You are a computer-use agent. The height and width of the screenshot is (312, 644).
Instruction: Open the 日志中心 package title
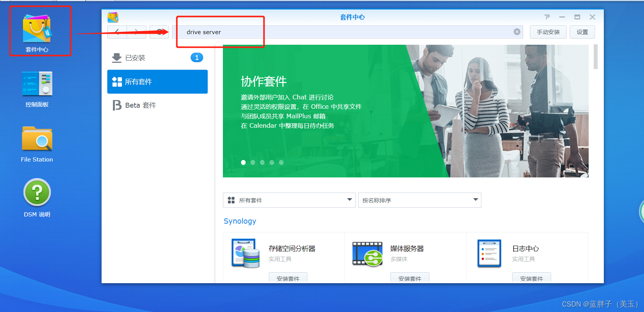525,248
